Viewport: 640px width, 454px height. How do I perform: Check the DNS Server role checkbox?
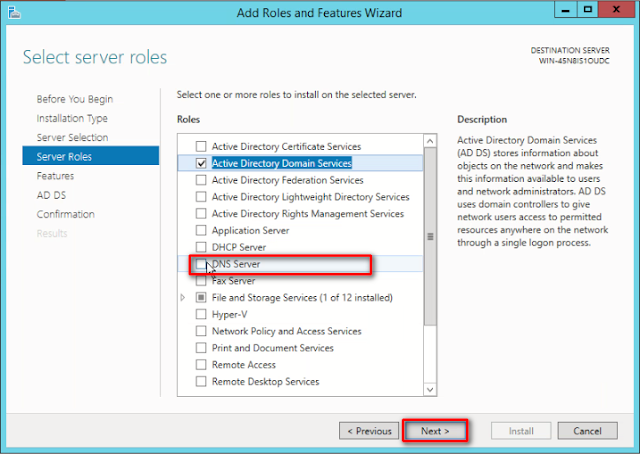click(x=201, y=264)
